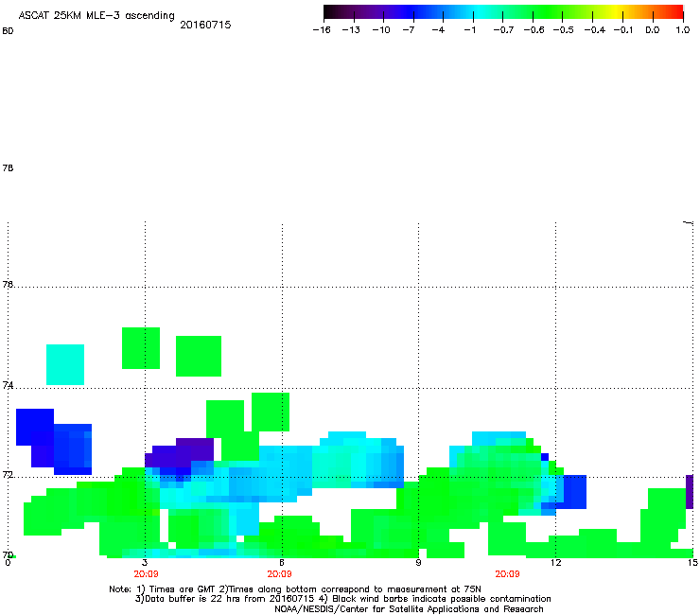Click the color bar label '-0.5'
This screenshot has width=700, height=615.
click(564, 30)
